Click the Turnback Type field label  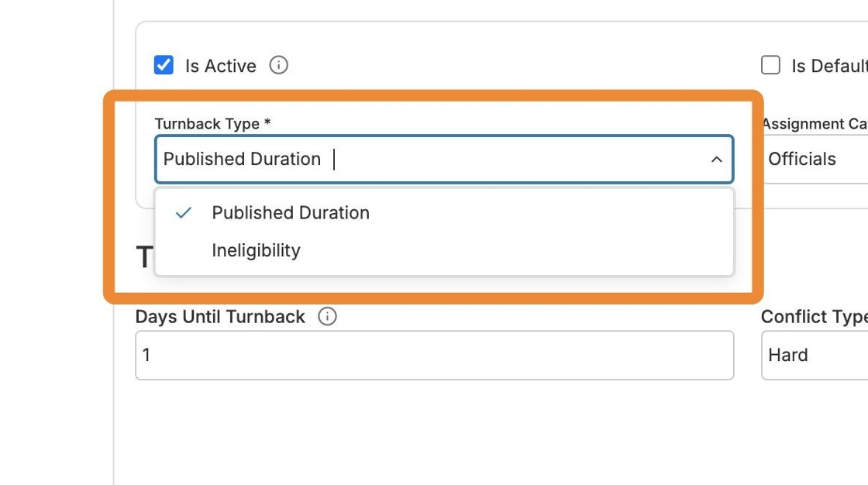coord(212,124)
